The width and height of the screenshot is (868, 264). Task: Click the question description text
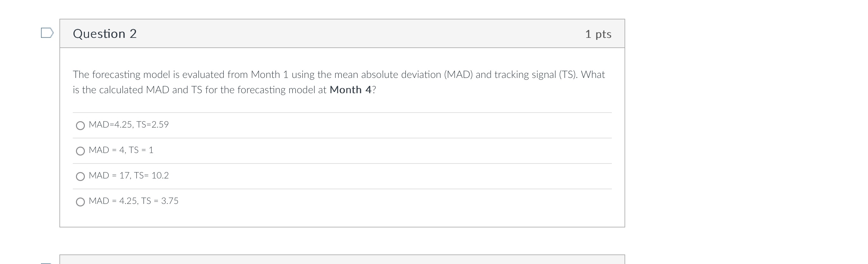point(337,82)
